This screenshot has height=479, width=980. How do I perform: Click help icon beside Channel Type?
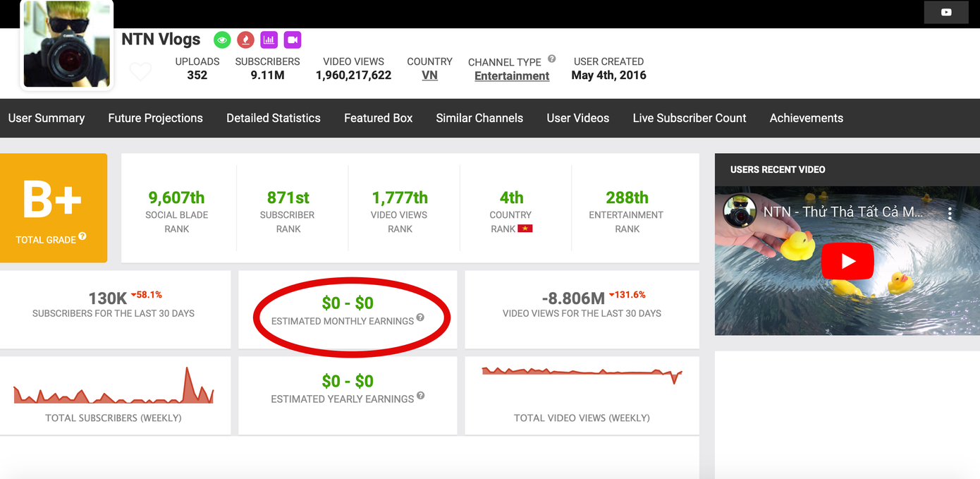click(x=551, y=59)
